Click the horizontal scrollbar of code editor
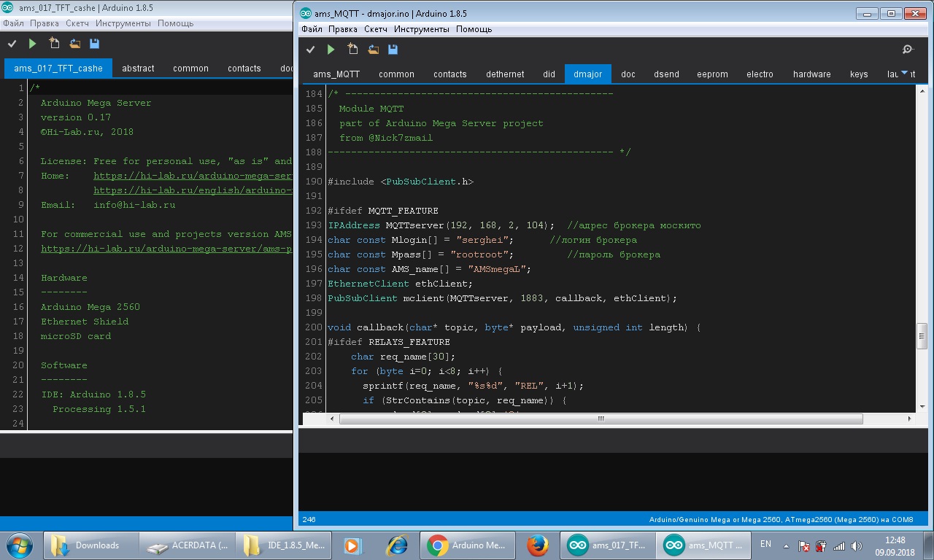Screen dimensions: 934x560 pyautogui.click(x=601, y=419)
